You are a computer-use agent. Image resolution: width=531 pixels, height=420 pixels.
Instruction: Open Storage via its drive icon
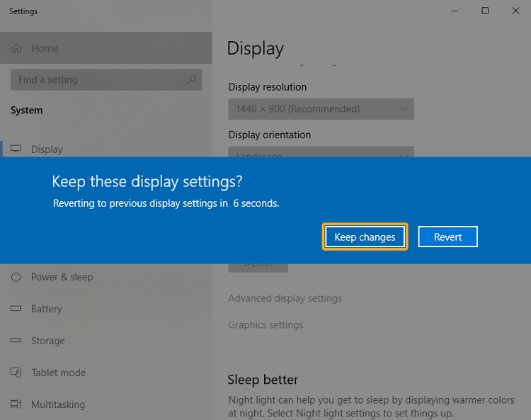coord(16,341)
